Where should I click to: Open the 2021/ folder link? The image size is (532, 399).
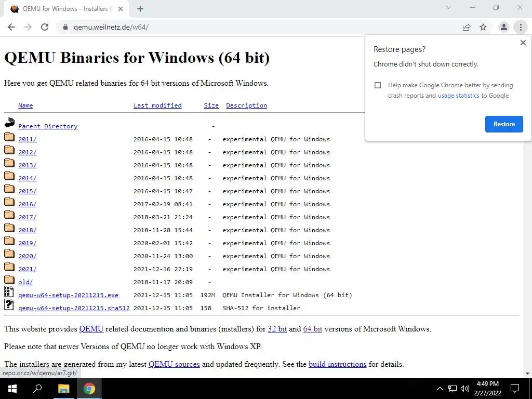[28, 269]
